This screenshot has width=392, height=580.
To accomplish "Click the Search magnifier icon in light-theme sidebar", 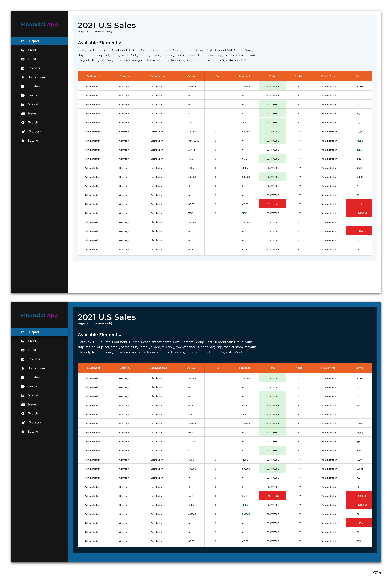I will coord(23,123).
